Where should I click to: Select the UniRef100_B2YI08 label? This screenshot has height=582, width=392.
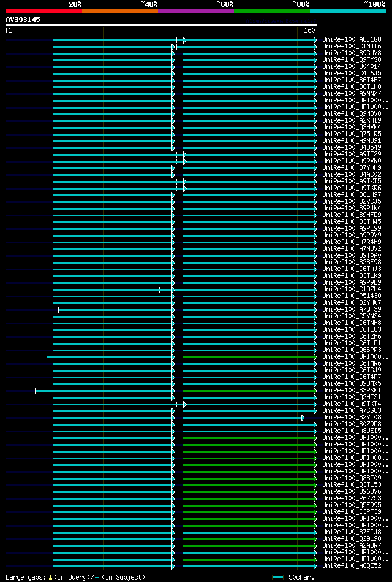352,418
